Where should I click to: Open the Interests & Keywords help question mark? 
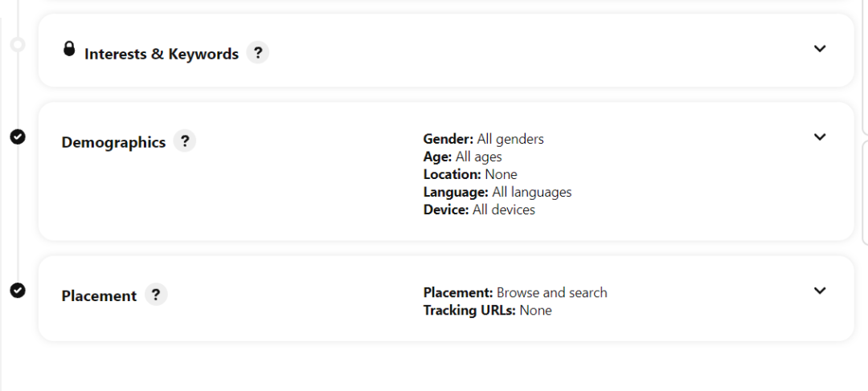click(x=257, y=53)
